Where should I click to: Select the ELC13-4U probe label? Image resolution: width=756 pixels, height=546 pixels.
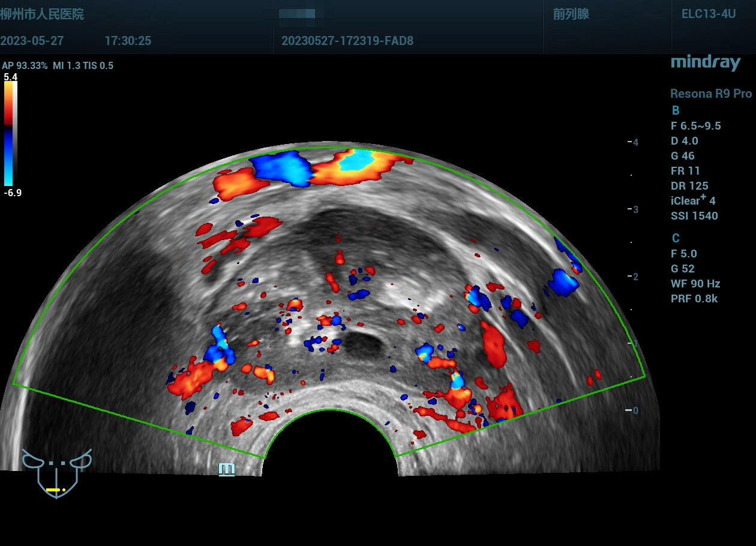tap(708, 14)
